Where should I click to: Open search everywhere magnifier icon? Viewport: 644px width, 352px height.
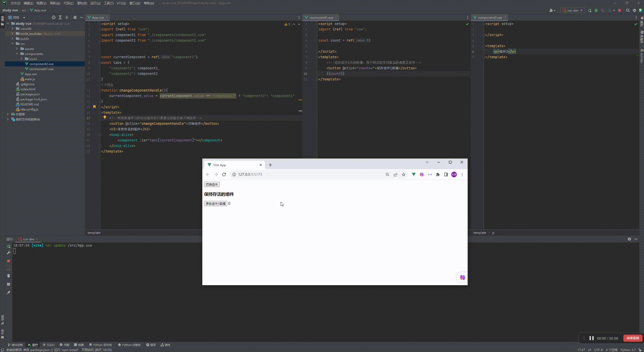628,10
